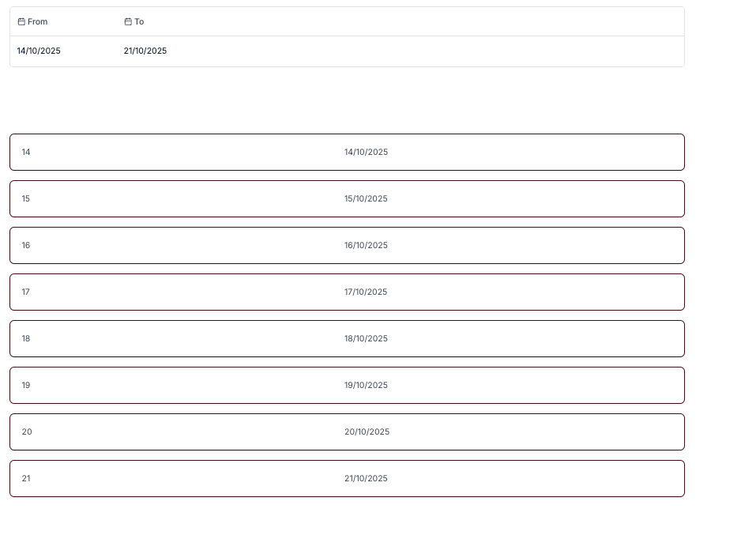756x554 pixels.
Task: Select the row numbered 14
Action: pyautogui.click(x=26, y=153)
